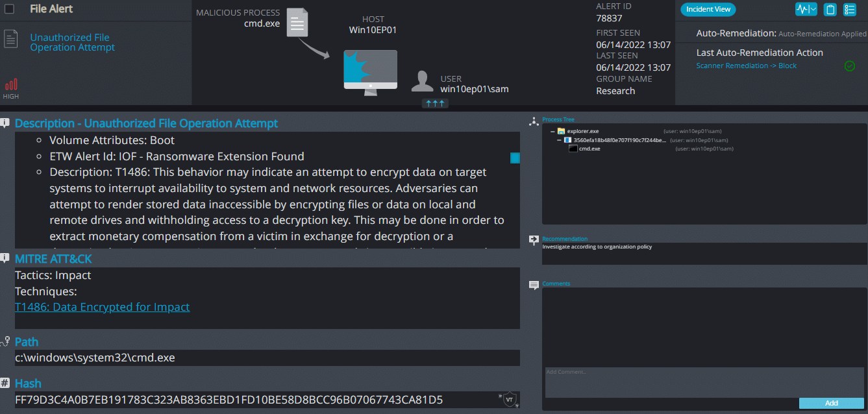The image size is (868, 414).
Task: Open the Incident View
Action: coord(708,9)
